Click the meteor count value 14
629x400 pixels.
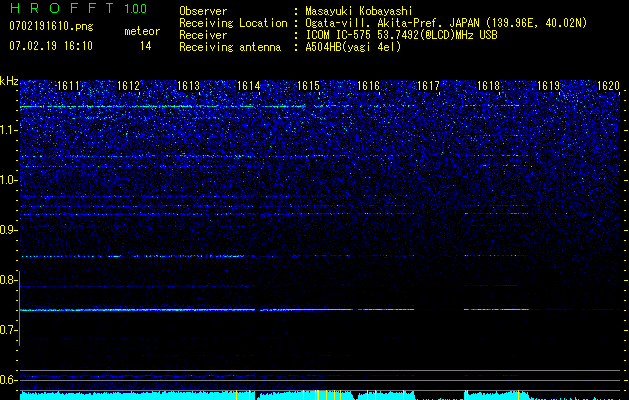point(146,46)
